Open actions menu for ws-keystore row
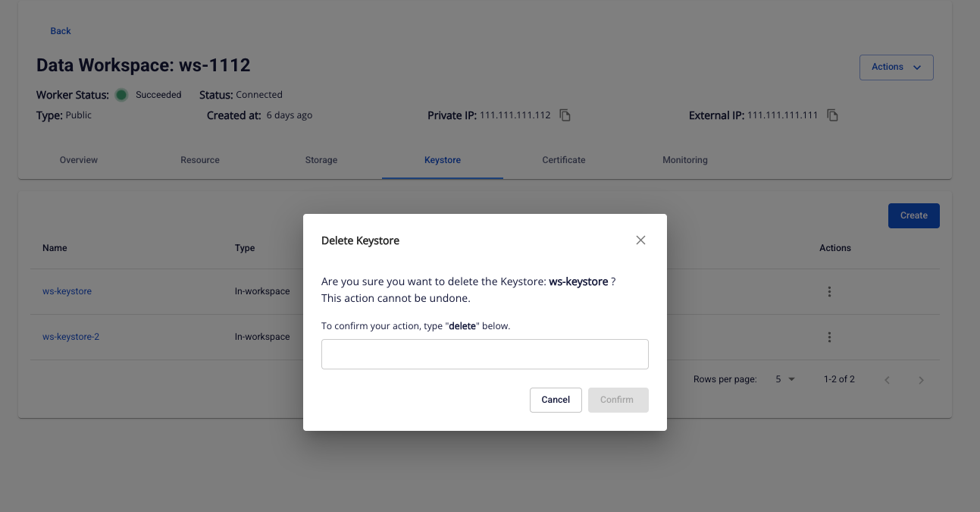This screenshot has height=512, width=980. tap(829, 291)
